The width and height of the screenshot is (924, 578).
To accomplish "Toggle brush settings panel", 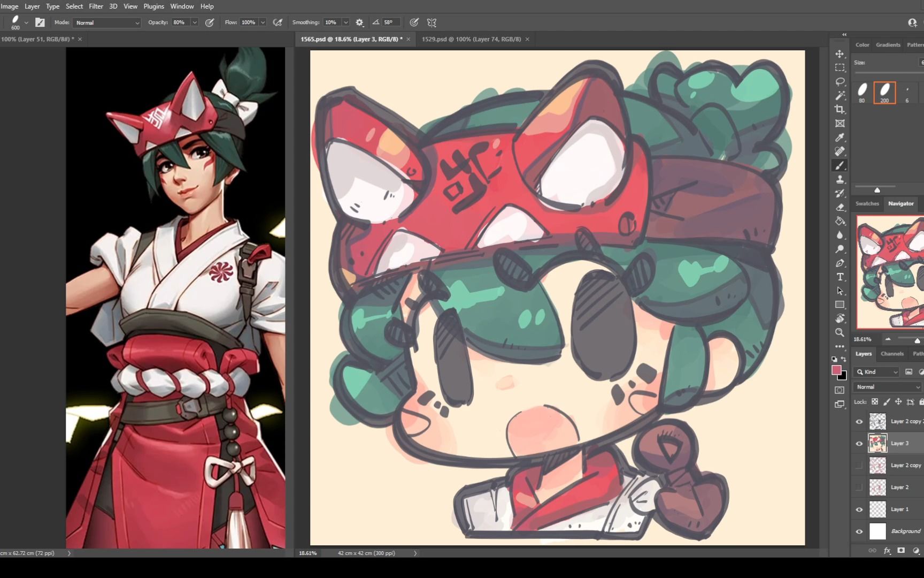I will click(40, 22).
